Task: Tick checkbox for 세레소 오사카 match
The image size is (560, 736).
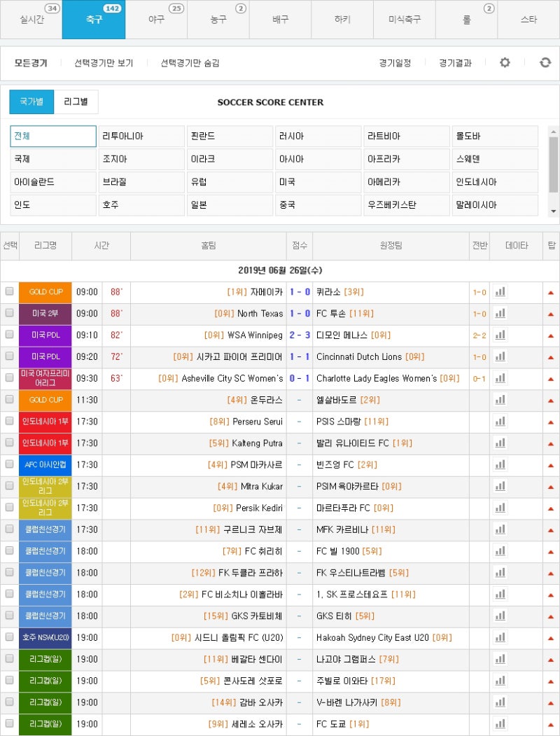Action: pyautogui.click(x=9, y=723)
